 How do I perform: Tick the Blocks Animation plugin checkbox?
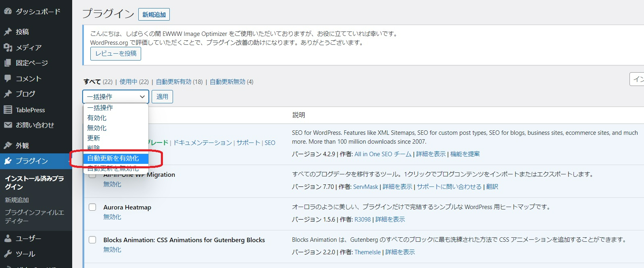pyautogui.click(x=92, y=240)
